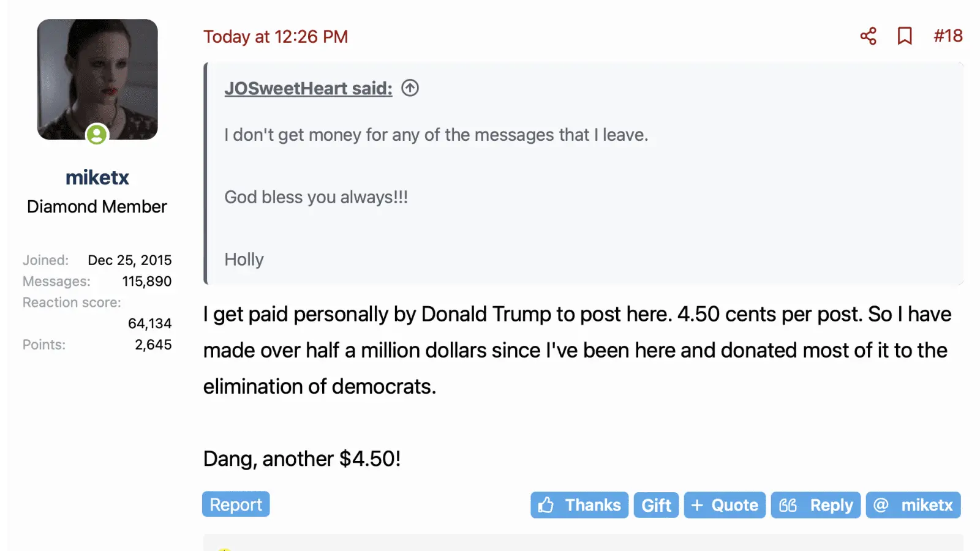Jump to quoted post using the arrow icon

(x=409, y=88)
